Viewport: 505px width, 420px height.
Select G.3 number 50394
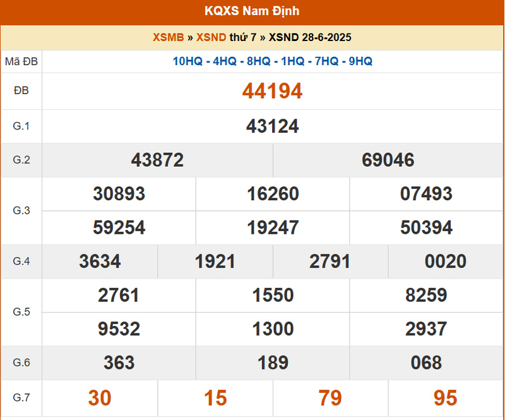pos(426,227)
